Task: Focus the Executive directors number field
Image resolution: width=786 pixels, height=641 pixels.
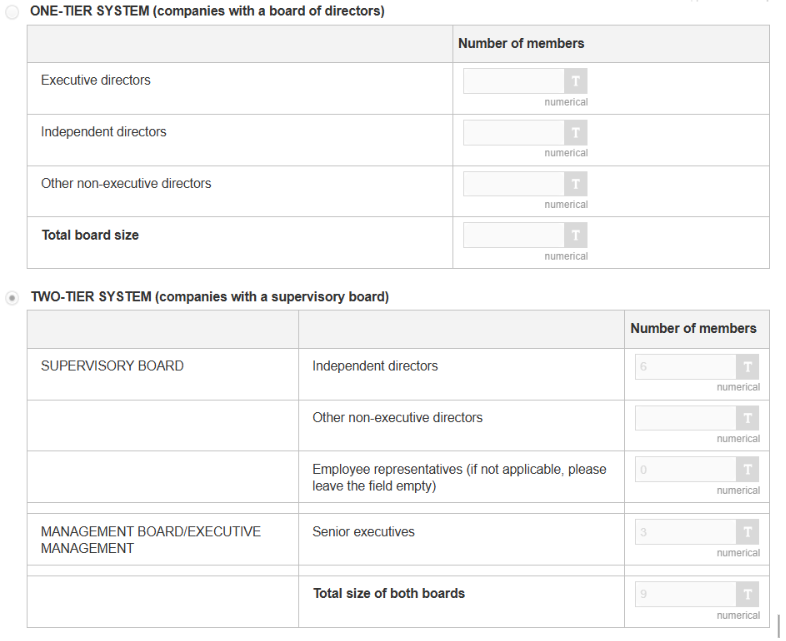Action: coord(514,81)
